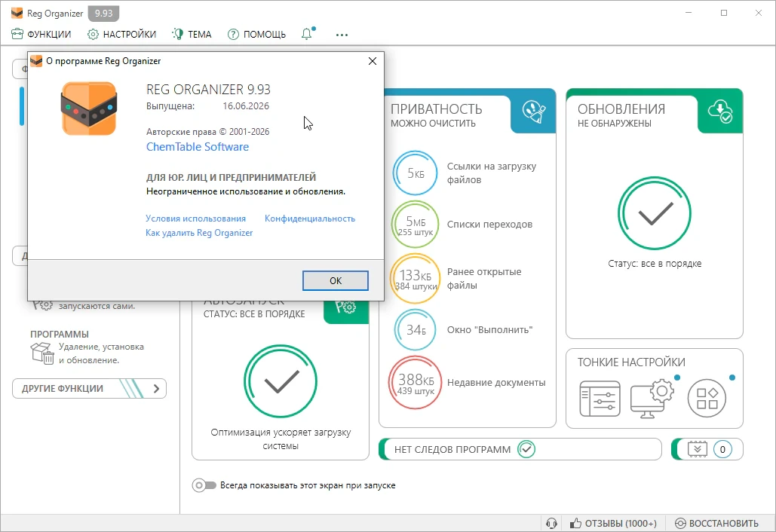Click the autostart gear icon
776x532 pixels.
[x=345, y=307]
